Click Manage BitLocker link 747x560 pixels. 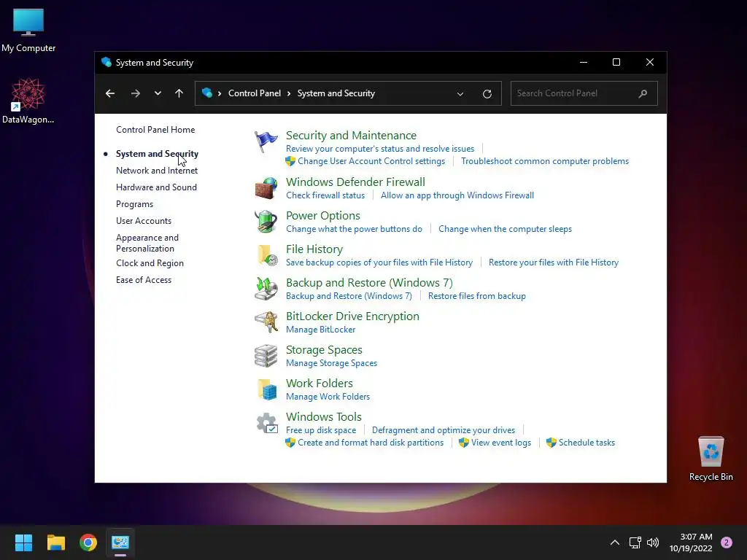click(321, 330)
